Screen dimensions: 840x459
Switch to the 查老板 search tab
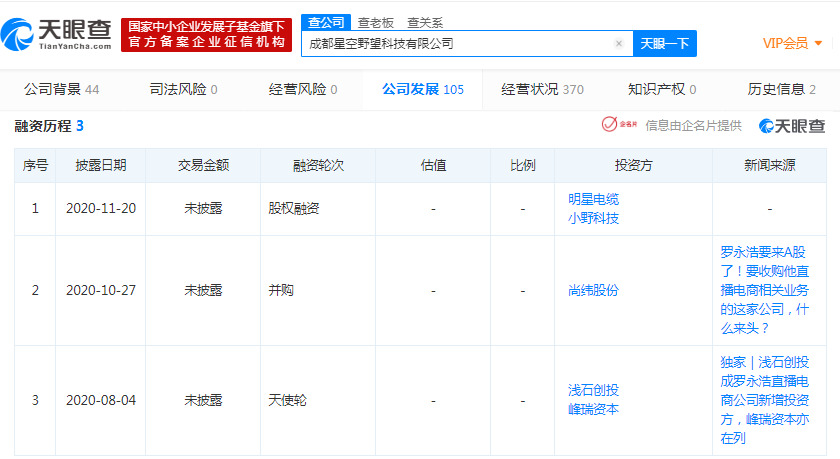tap(376, 23)
